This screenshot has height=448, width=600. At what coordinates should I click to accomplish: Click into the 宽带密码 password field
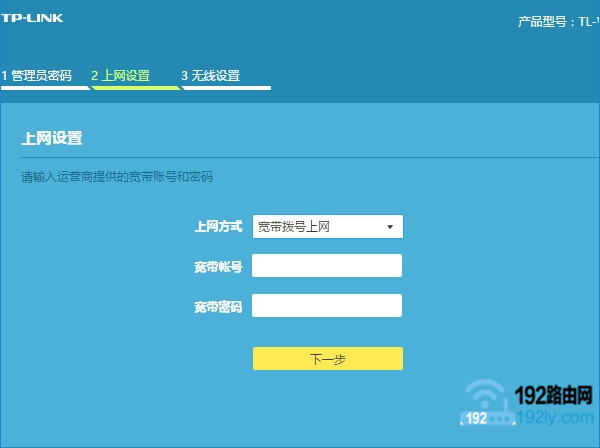[327, 305]
